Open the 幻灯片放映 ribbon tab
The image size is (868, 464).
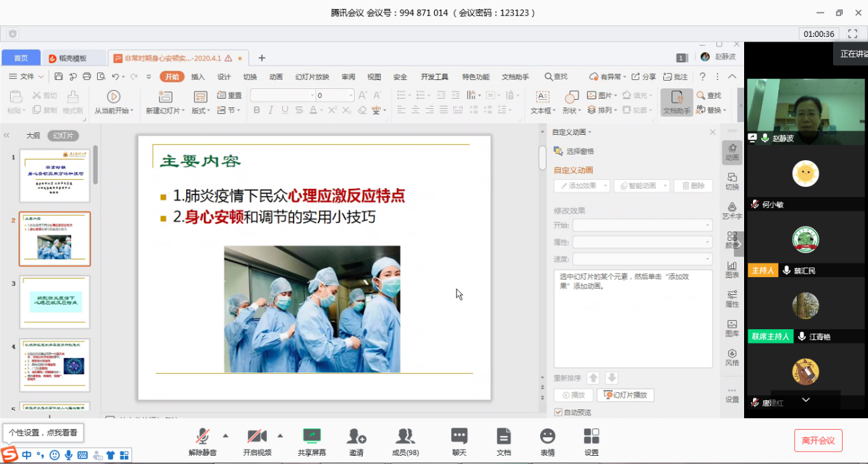coord(312,77)
